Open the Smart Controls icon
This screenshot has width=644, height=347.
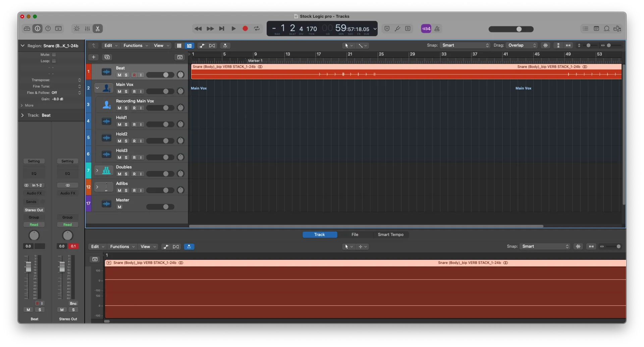click(x=76, y=29)
